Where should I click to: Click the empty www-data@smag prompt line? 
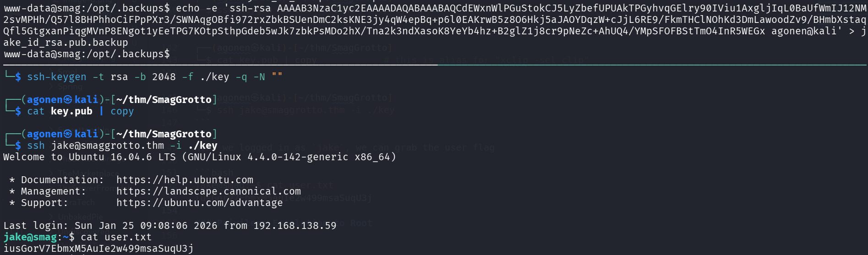tap(87, 54)
